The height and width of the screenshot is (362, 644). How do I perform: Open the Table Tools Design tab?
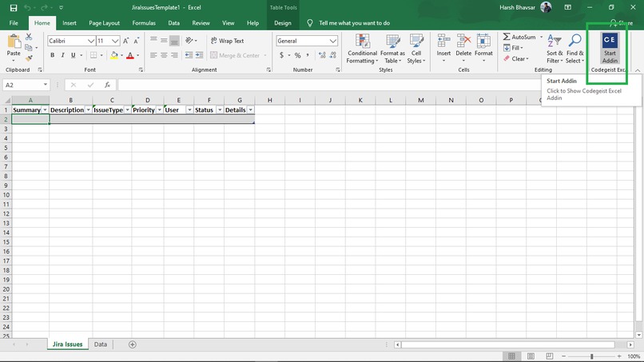[x=283, y=23]
